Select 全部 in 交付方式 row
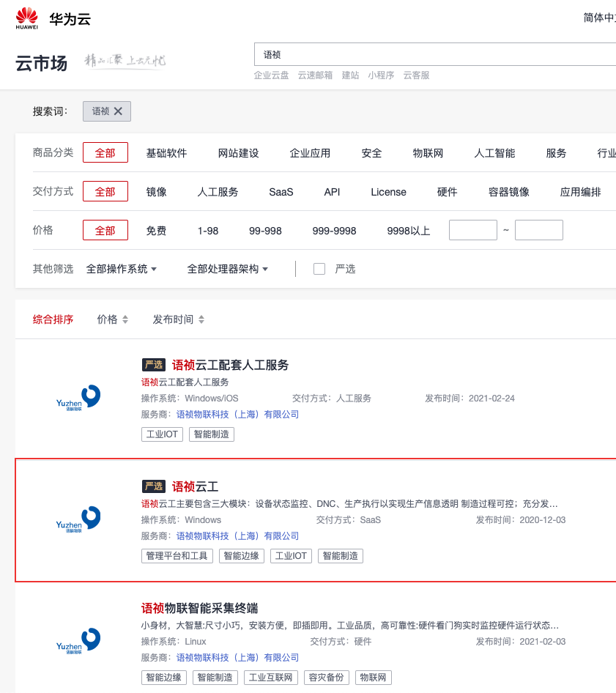The width and height of the screenshot is (616, 693). pos(105,191)
